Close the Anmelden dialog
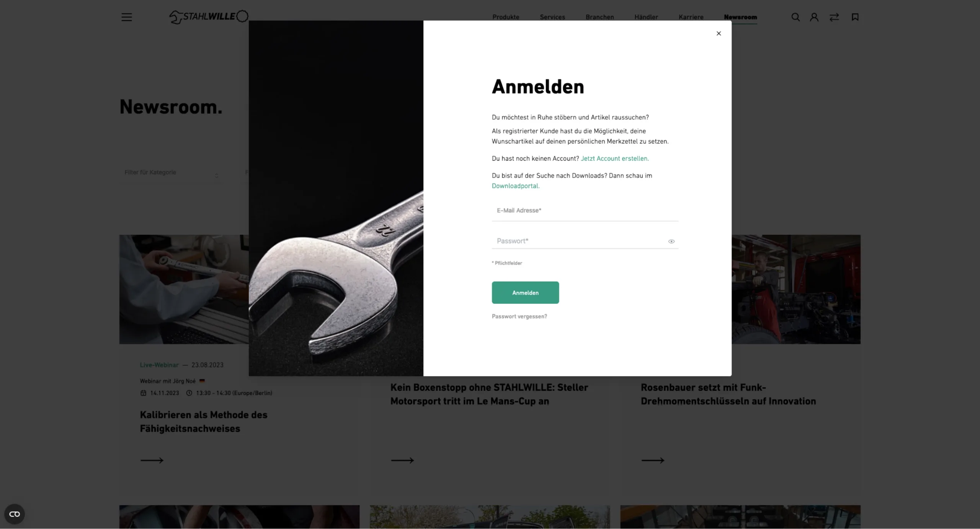Image resolution: width=980 pixels, height=529 pixels. (x=719, y=33)
